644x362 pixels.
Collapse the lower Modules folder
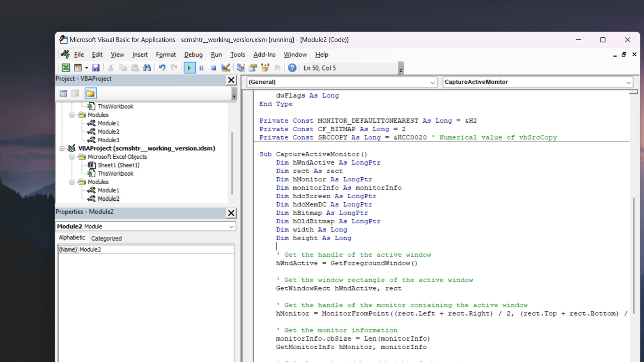pyautogui.click(x=72, y=182)
